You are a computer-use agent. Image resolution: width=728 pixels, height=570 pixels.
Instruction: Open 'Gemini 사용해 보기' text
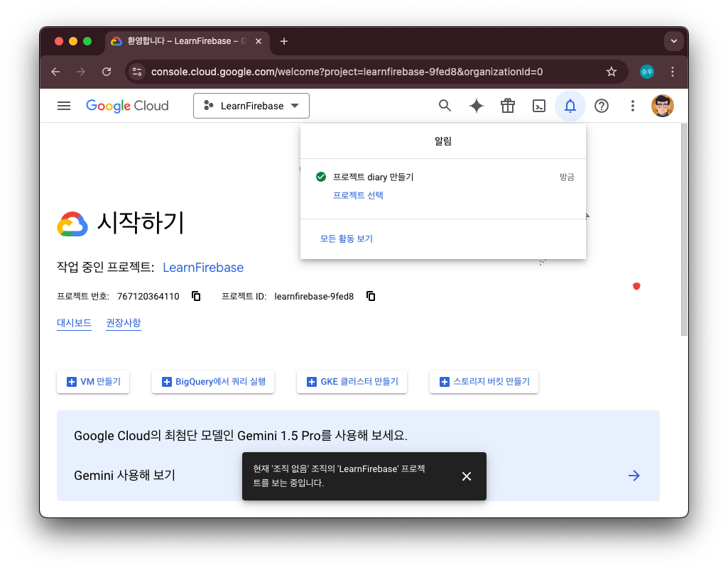tap(124, 476)
